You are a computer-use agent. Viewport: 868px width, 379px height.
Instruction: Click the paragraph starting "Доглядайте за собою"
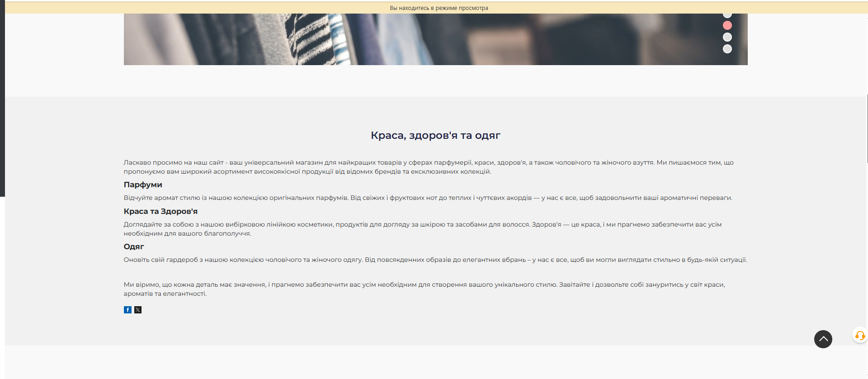pos(422,229)
